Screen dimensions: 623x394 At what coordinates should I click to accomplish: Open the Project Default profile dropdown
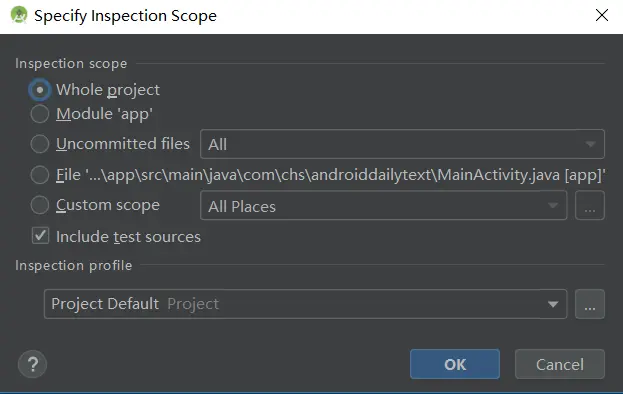pos(305,304)
